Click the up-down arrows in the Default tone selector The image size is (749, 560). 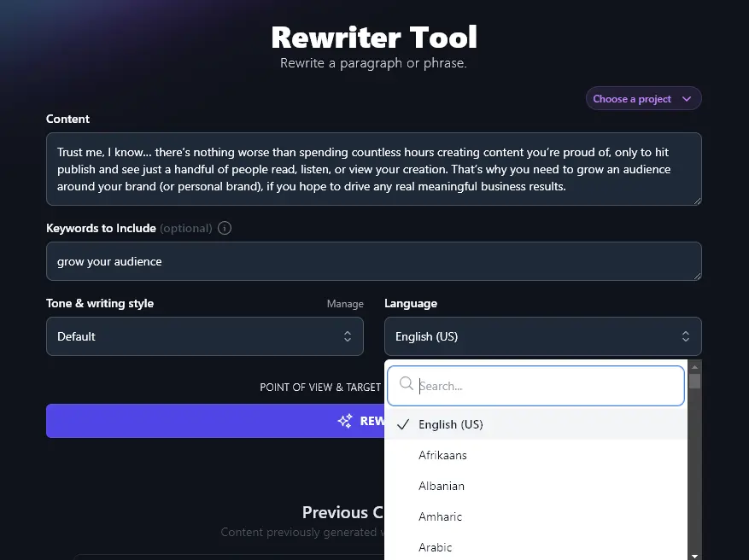tap(347, 336)
